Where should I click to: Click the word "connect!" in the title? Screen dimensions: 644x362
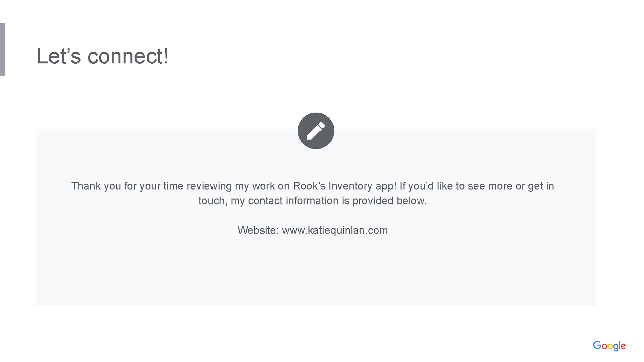pos(128,56)
